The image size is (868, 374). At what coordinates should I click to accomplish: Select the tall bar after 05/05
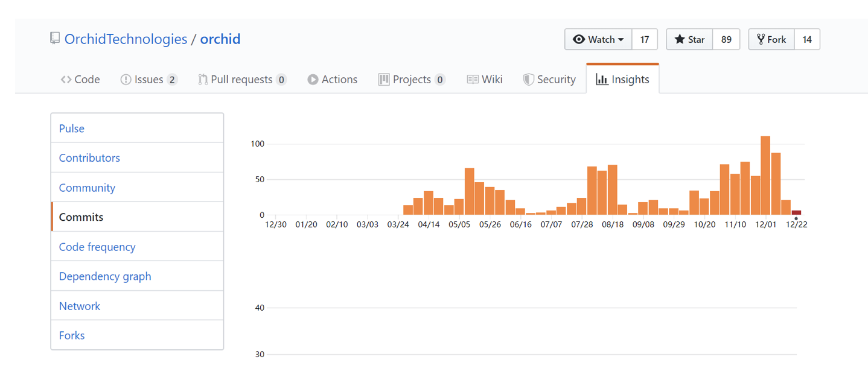coord(469,191)
